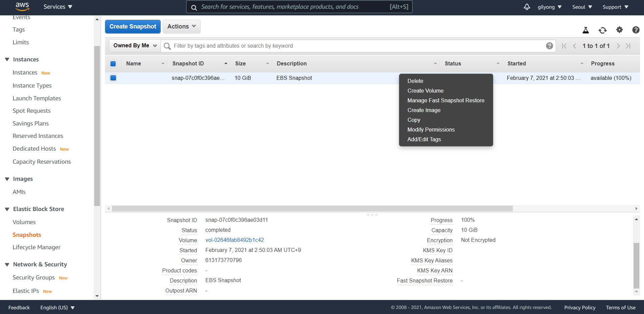The height and width of the screenshot is (314, 644).
Task: Click the snapshot filter keyword field
Action: (x=358, y=46)
